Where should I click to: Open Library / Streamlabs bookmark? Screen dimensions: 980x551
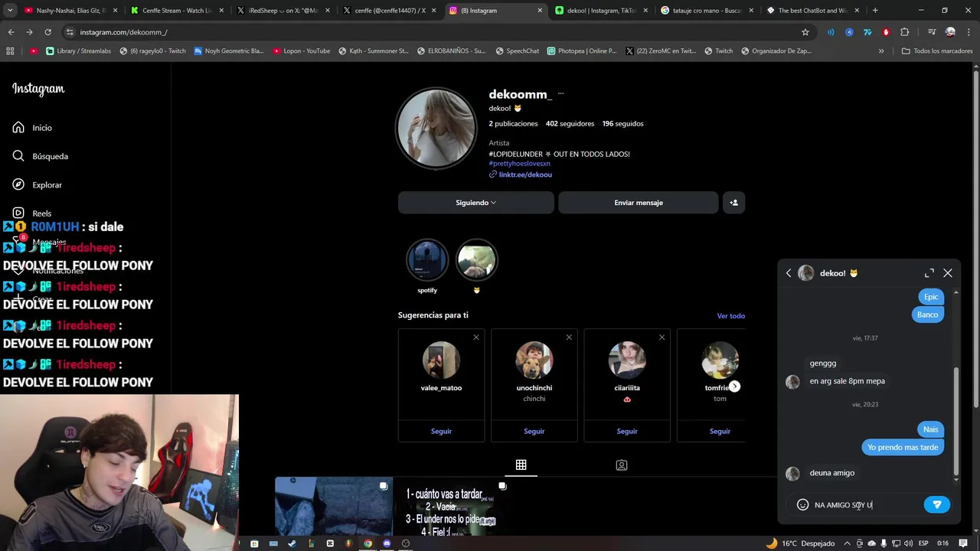point(78,51)
